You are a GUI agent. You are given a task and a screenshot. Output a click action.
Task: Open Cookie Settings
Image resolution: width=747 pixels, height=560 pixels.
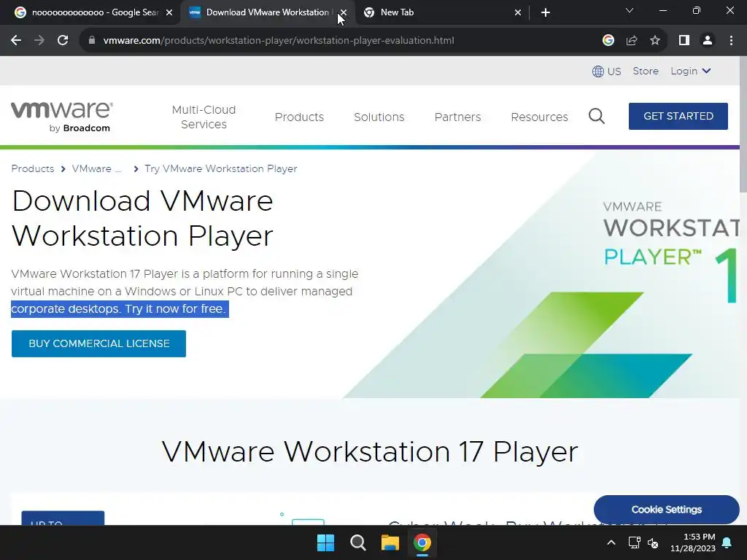pos(667,509)
